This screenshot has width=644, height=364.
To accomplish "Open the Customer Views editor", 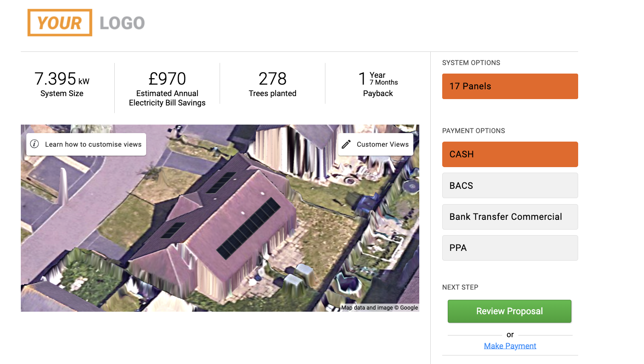I will pos(376,144).
